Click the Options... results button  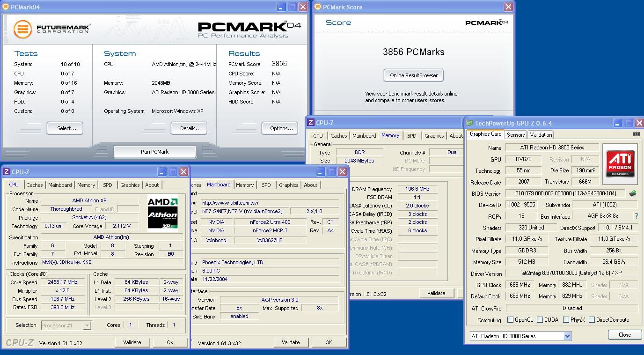click(x=280, y=128)
